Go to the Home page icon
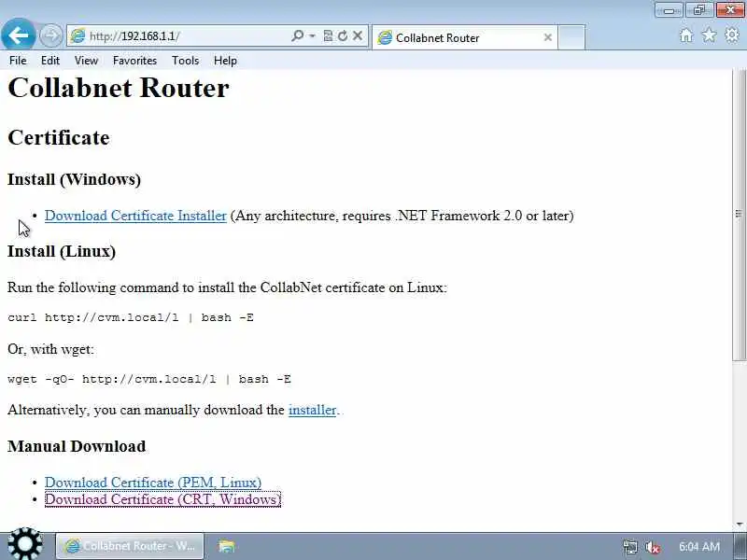Image resolution: width=747 pixels, height=560 pixels. click(x=686, y=35)
